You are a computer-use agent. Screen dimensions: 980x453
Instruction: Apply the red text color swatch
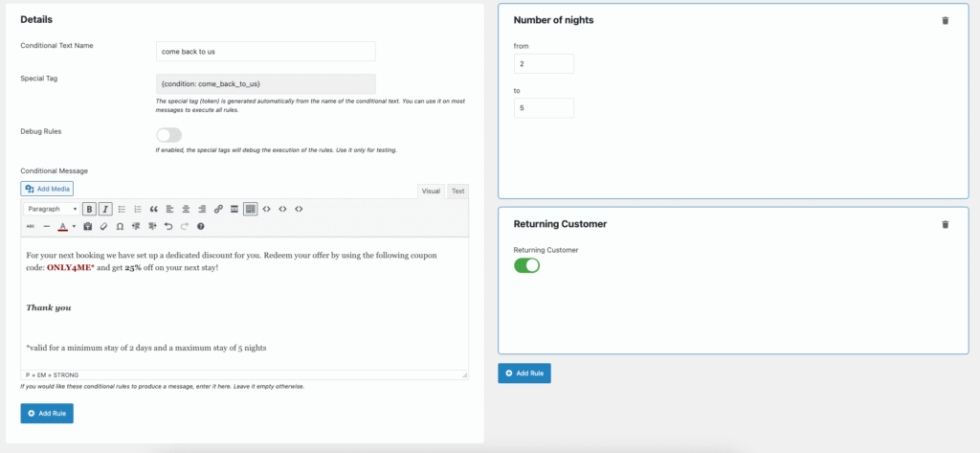pos(62,227)
